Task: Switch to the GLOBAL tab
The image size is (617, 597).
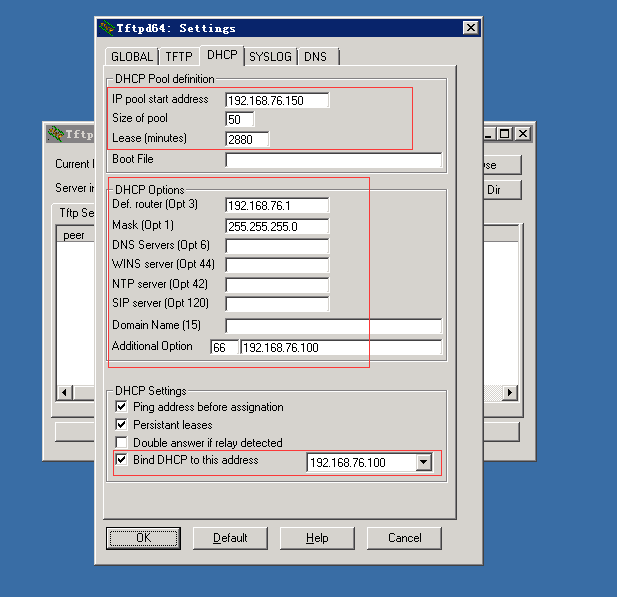Action: pos(132,57)
